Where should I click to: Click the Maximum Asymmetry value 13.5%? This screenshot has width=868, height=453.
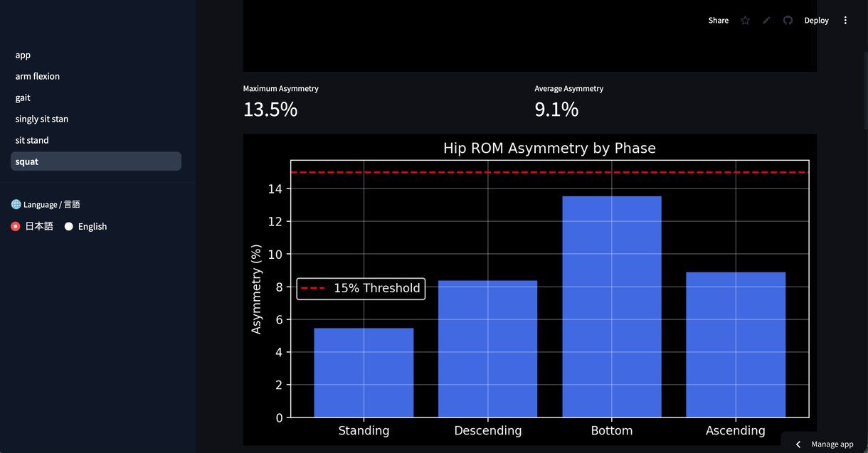pyautogui.click(x=270, y=110)
